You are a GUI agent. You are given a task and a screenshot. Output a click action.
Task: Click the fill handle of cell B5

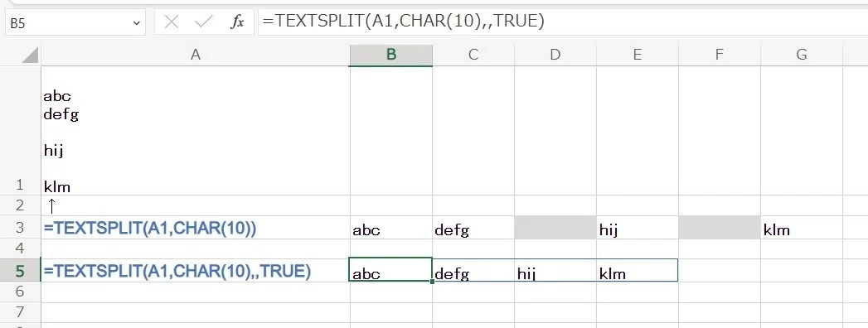point(432,282)
